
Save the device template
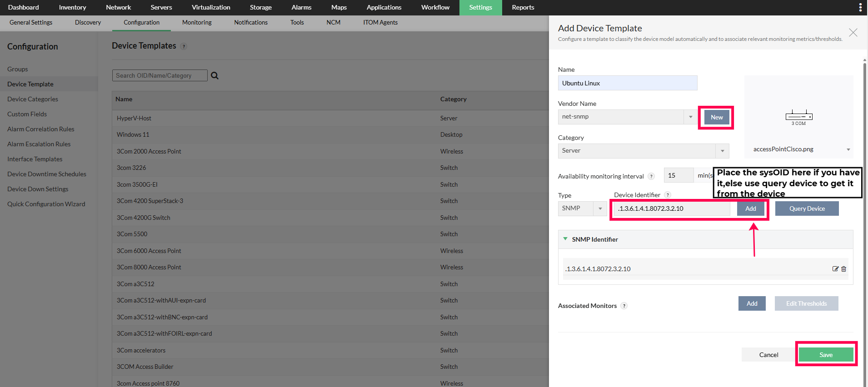click(x=826, y=355)
